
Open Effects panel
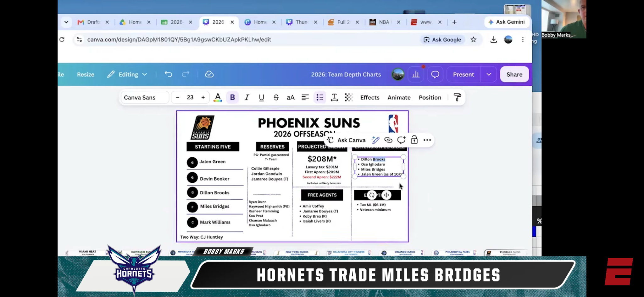[370, 97]
